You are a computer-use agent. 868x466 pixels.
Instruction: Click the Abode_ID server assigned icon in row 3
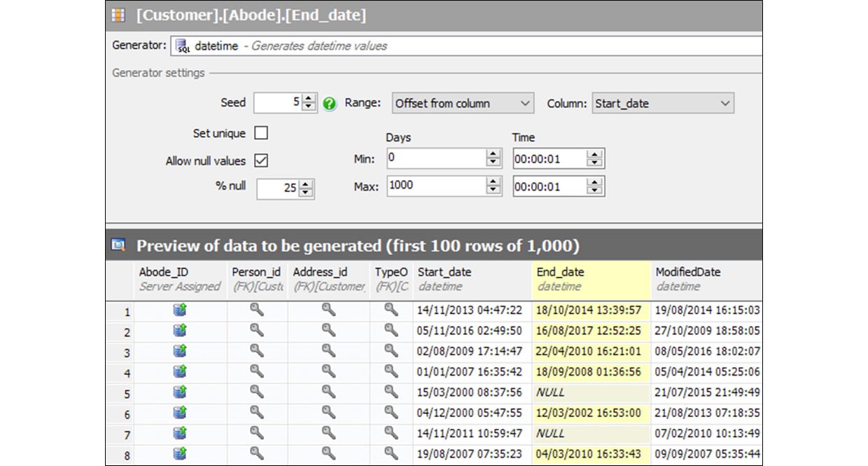(x=180, y=350)
